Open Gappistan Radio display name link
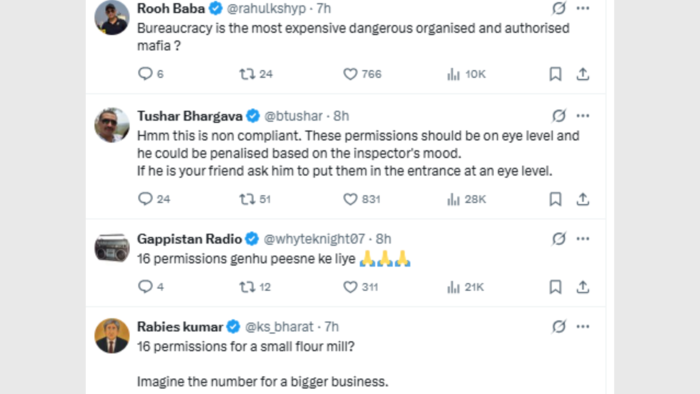 189,239
